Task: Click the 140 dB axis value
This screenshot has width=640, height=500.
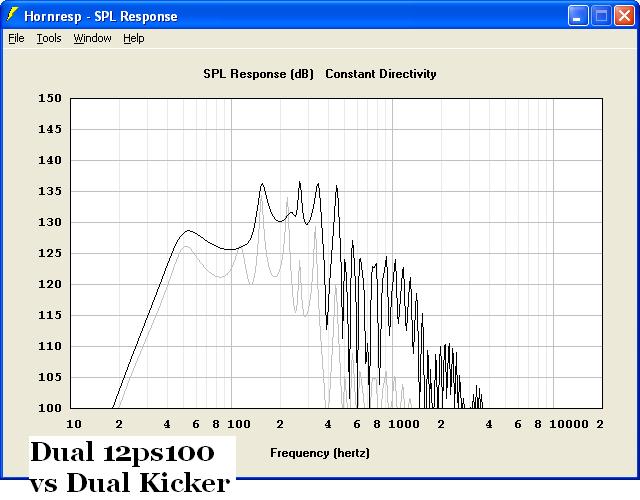Action: (50, 160)
